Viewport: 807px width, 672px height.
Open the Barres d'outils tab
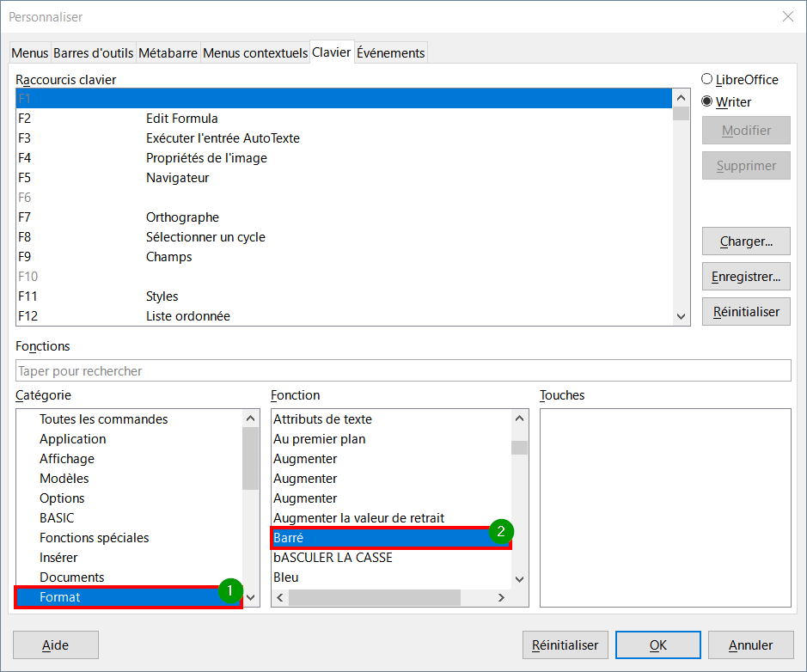93,53
